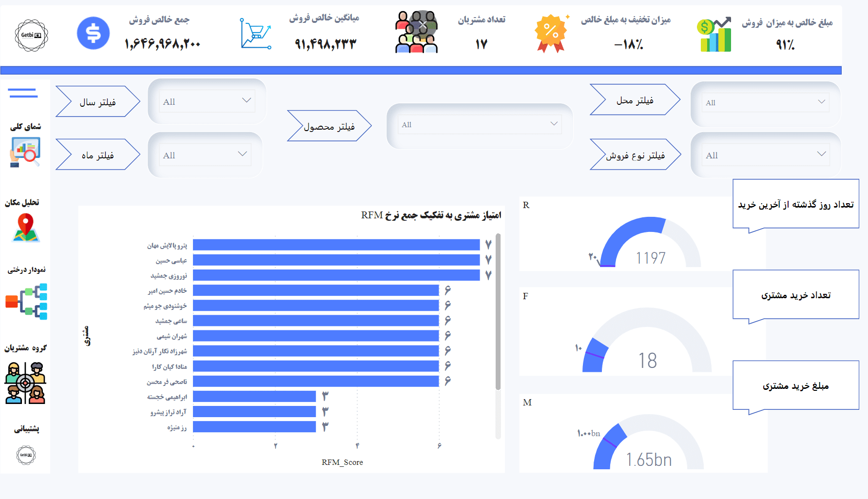
Task: Click the R gauge showing 1197
Action: (x=651, y=242)
